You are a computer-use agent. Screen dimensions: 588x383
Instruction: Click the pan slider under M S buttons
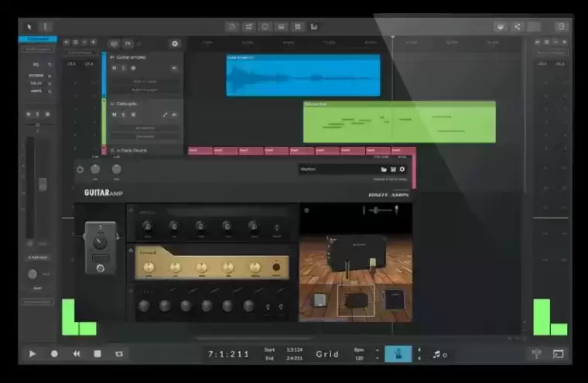click(x=37, y=125)
